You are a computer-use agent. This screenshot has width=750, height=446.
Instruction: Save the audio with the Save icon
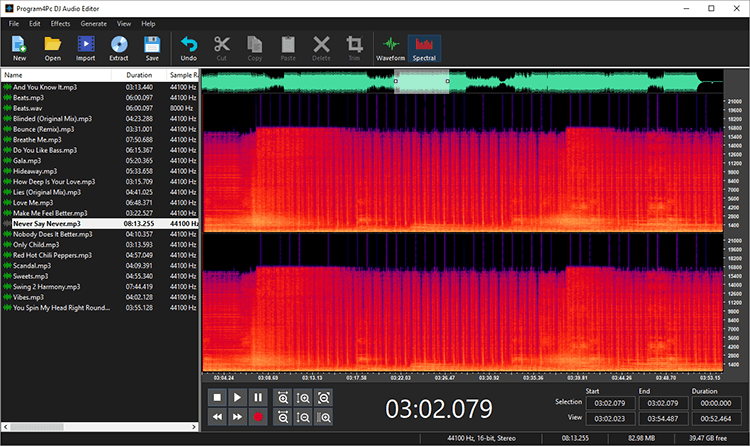[x=152, y=47]
